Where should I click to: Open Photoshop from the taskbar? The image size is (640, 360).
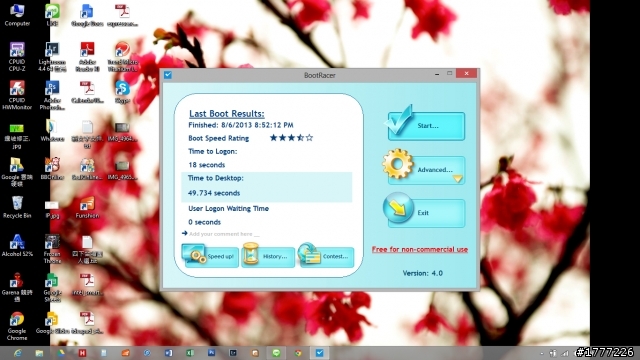(x=211, y=353)
